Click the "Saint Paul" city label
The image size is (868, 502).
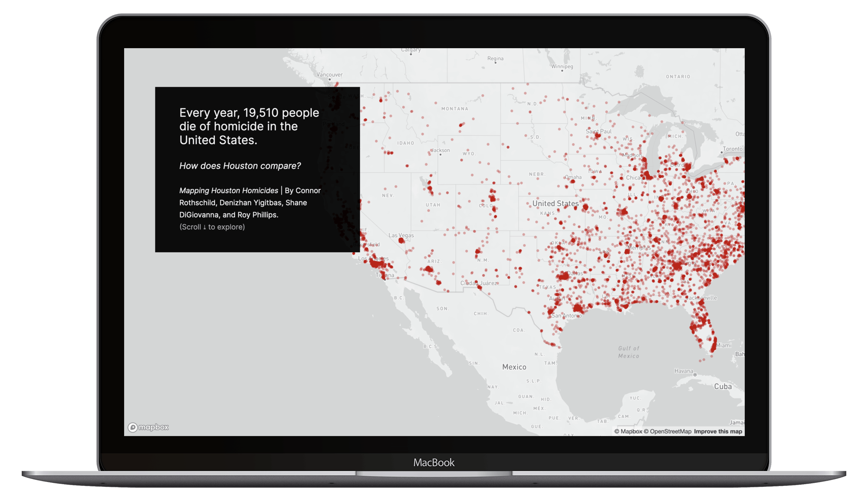[598, 131]
